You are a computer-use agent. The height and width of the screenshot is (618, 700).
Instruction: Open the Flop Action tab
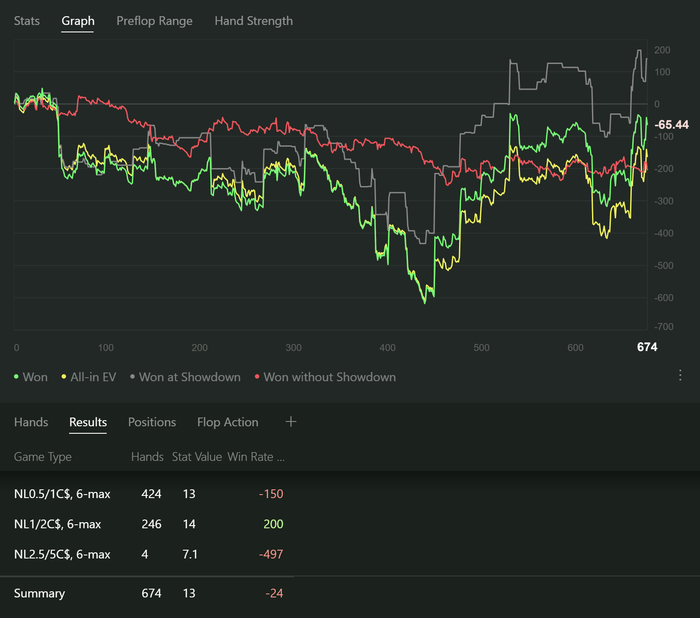click(227, 422)
